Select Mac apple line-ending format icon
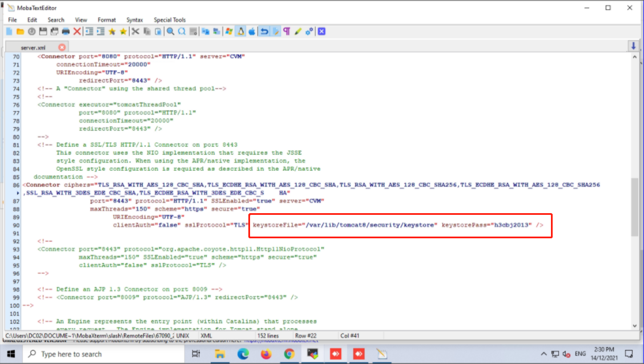 click(x=252, y=31)
